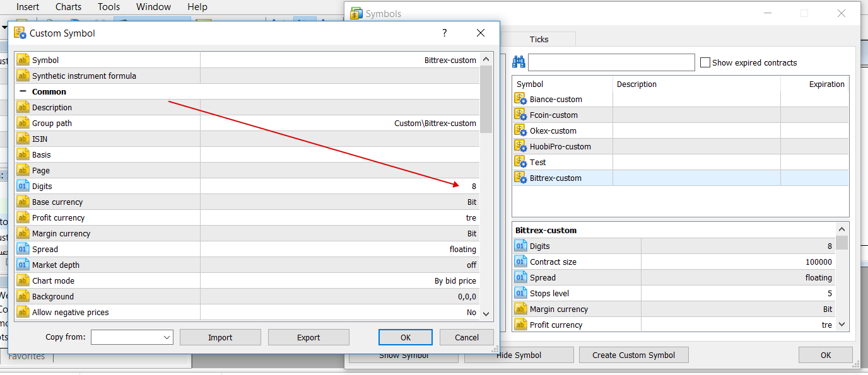Click the icon next to Profit currency in Custom Symbol
The width and height of the screenshot is (868, 375).
(23, 217)
